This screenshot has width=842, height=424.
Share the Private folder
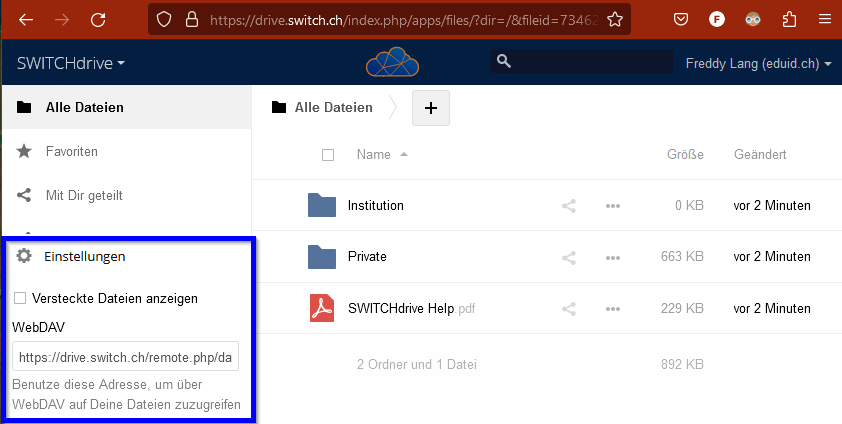(569, 257)
